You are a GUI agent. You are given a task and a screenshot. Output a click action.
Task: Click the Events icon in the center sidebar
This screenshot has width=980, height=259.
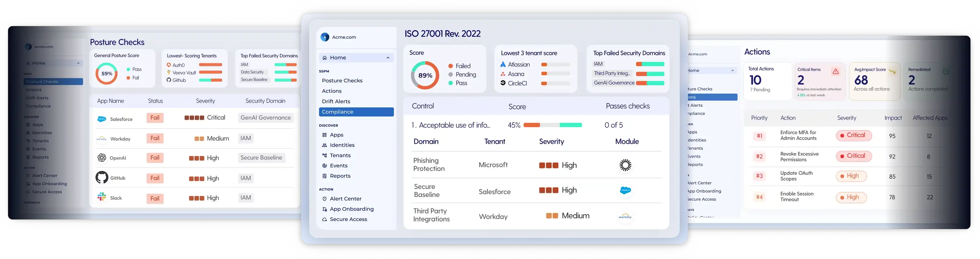coord(324,166)
